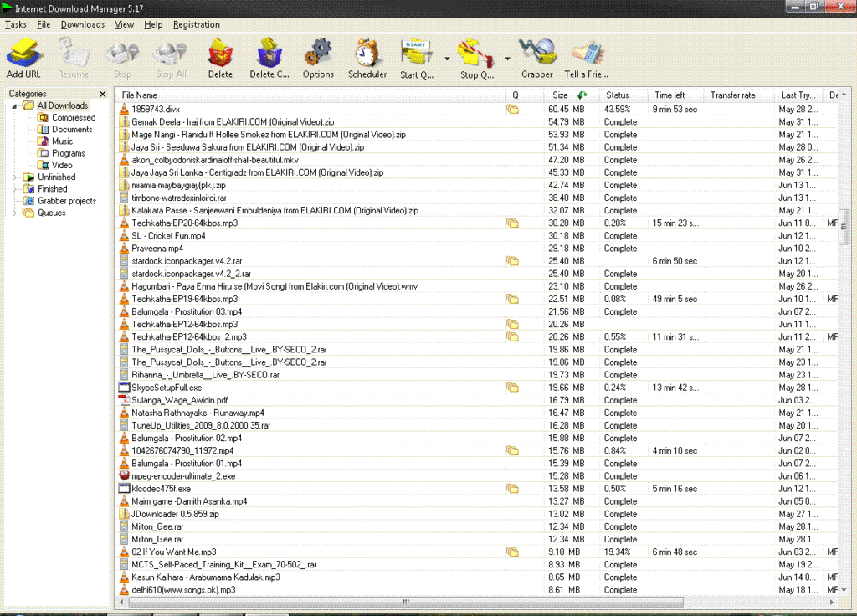Click the scroll up arrow of file list
857x616 pixels.
[844, 95]
